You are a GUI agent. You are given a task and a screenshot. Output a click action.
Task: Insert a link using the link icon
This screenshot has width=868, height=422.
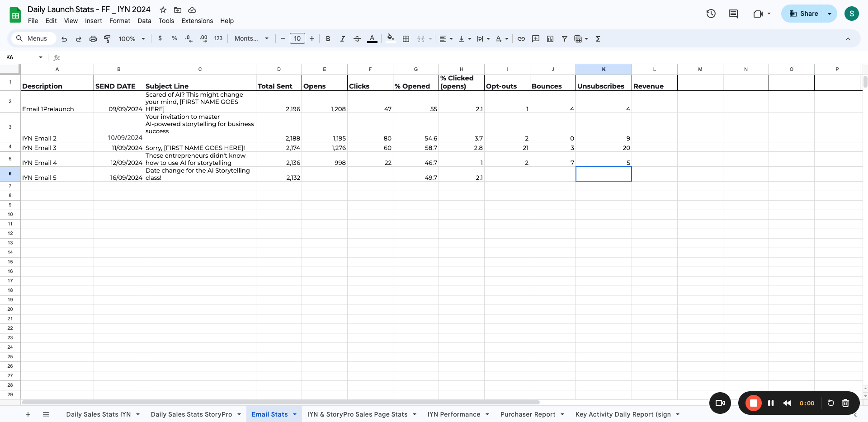[x=521, y=39]
